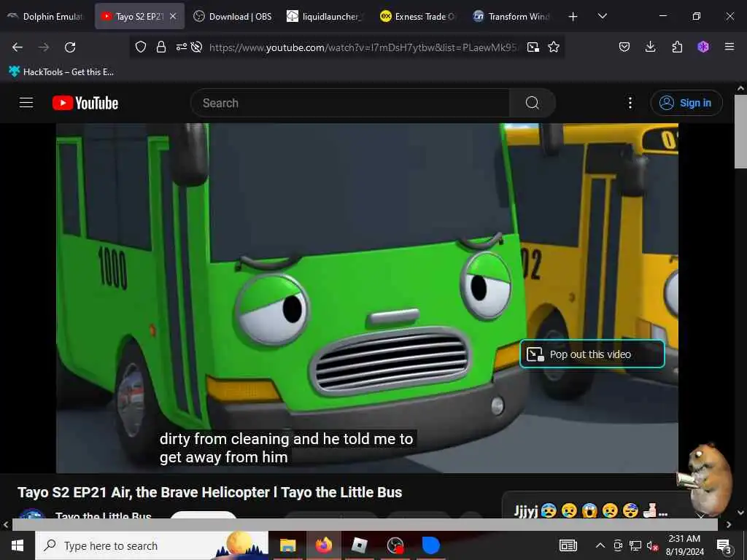747x560 pixels.
Task: Click the muted volume tray icon
Action: point(652,545)
